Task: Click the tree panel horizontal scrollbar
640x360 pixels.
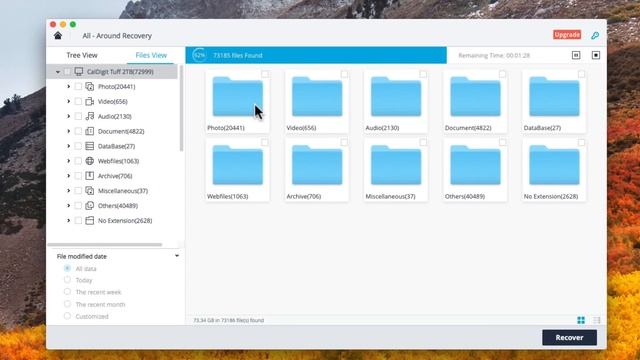Action: click(x=105, y=245)
